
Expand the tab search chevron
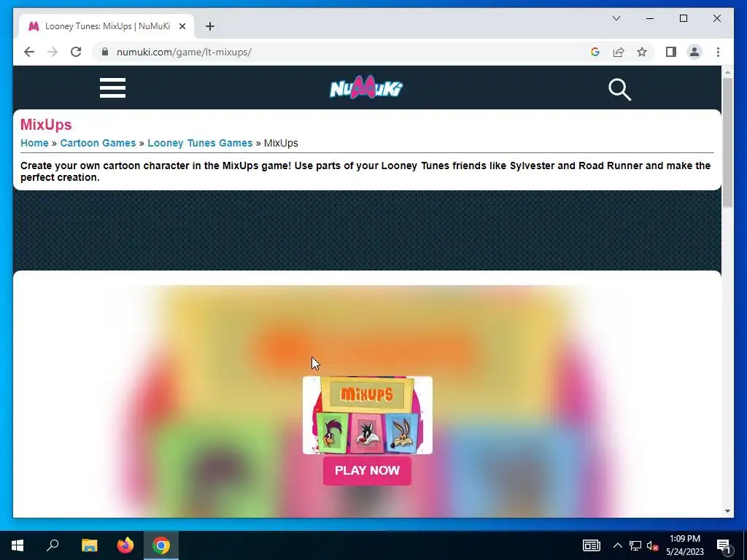tap(616, 18)
